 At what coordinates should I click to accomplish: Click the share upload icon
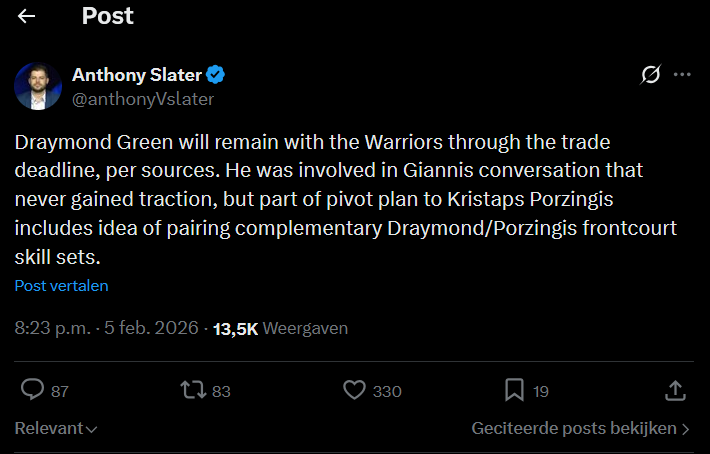click(x=675, y=390)
